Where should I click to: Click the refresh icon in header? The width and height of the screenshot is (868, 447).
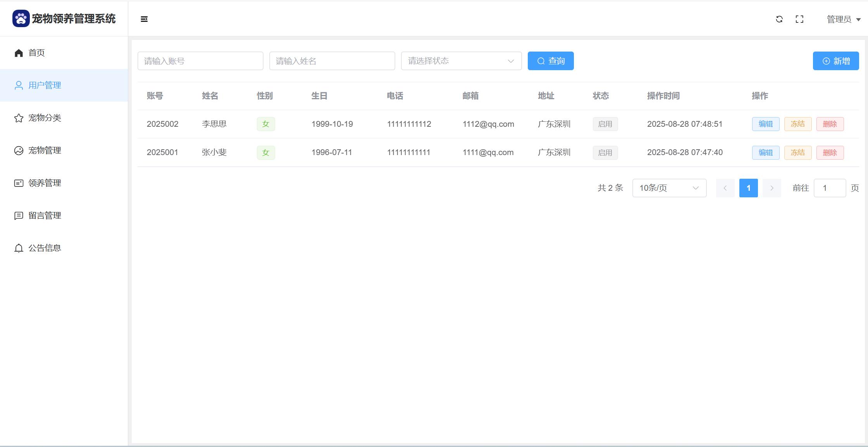point(779,19)
